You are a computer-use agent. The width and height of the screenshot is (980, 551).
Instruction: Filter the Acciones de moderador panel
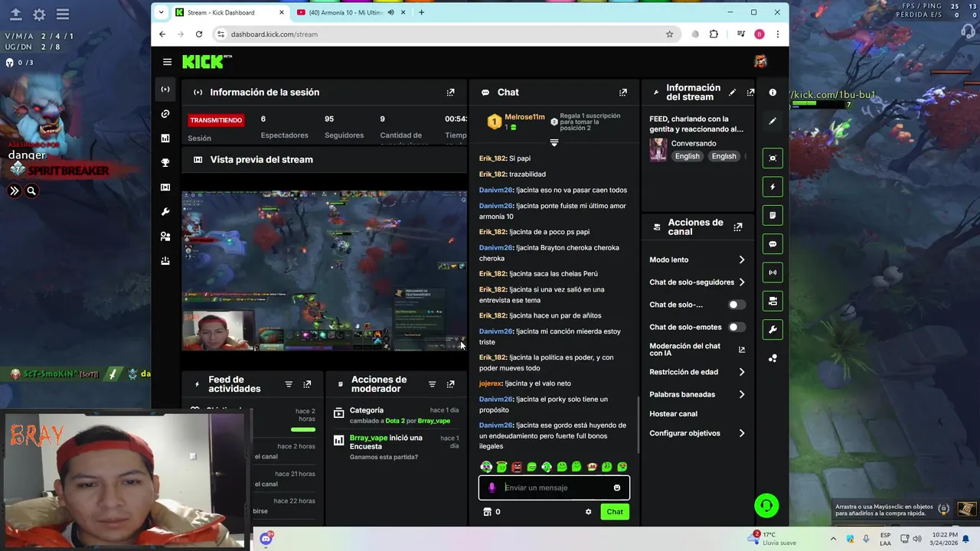click(432, 384)
